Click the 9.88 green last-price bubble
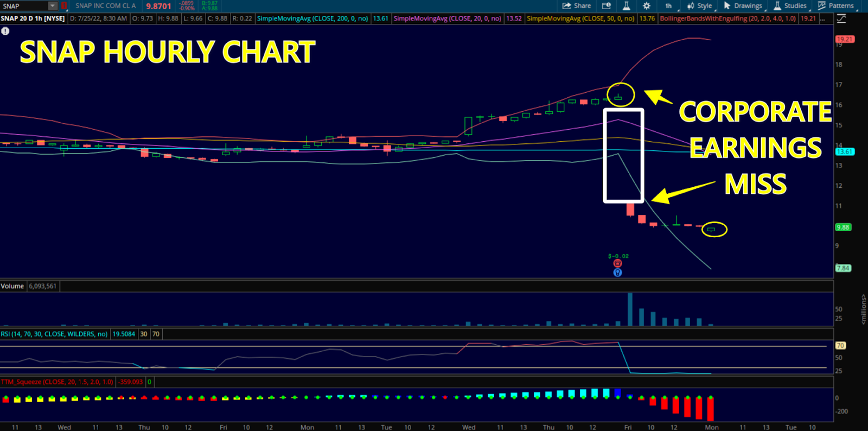This screenshot has width=868, height=431. [843, 227]
